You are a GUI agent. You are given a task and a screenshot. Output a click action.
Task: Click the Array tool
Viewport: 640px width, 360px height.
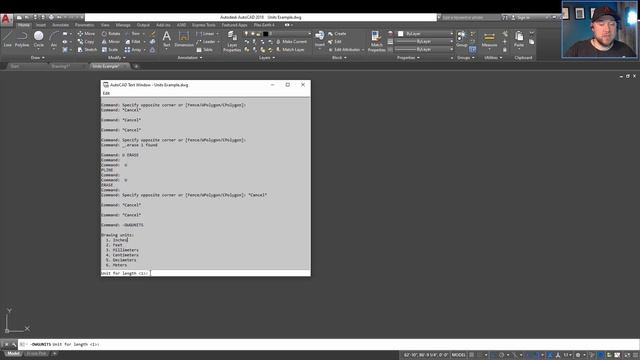coord(133,50)
